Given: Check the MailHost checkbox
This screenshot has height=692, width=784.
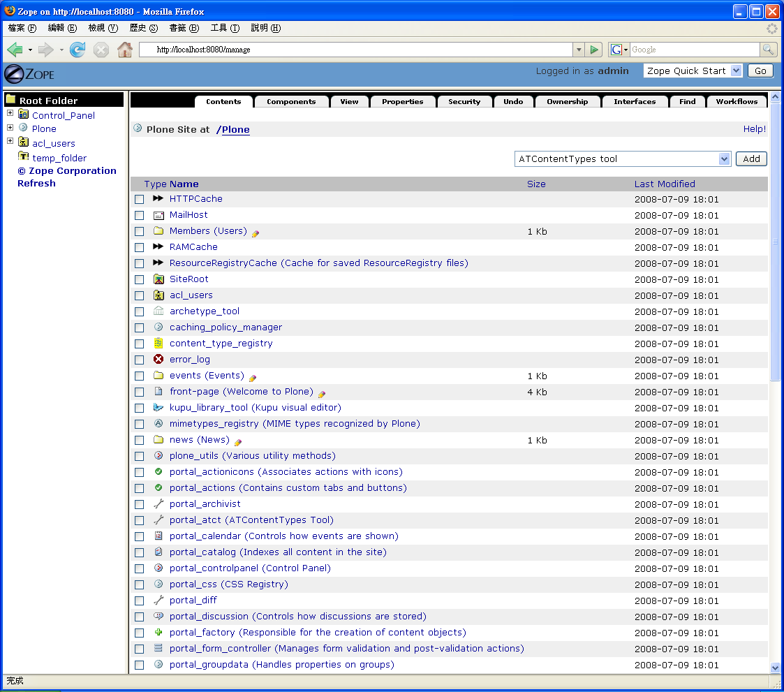Looking at the screenshot, I should (x=140, y=216).
